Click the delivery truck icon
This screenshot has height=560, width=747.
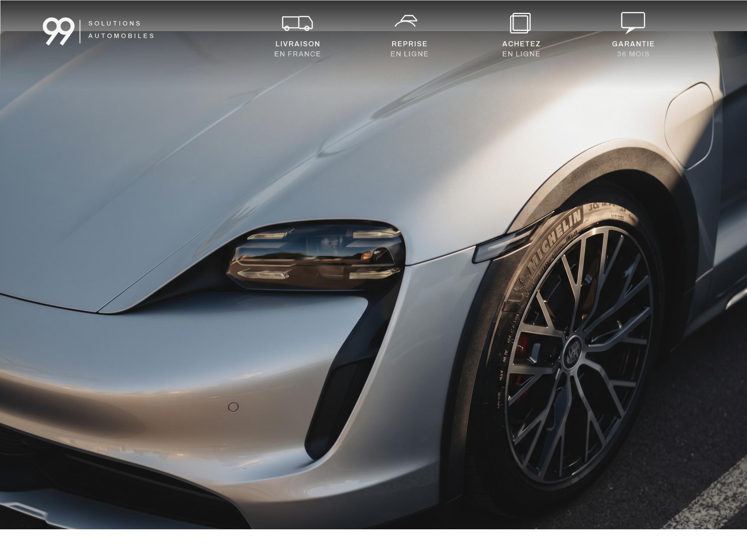click(297, 23)
